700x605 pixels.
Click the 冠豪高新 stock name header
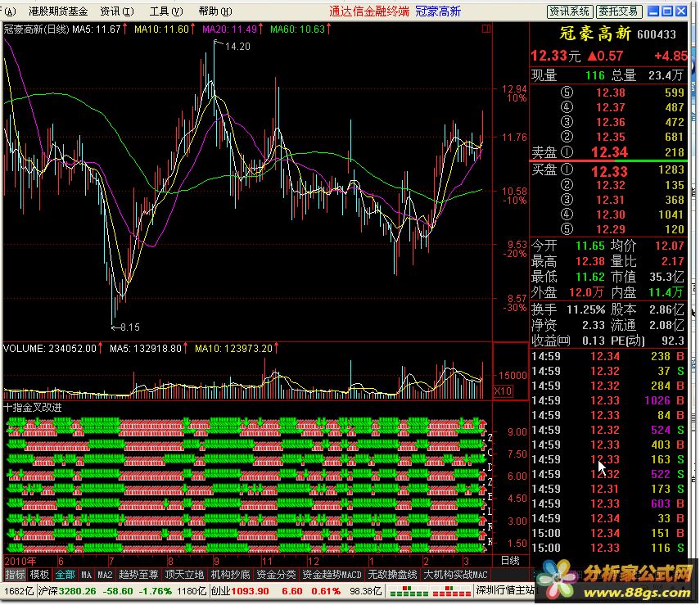tap(595, 34)
